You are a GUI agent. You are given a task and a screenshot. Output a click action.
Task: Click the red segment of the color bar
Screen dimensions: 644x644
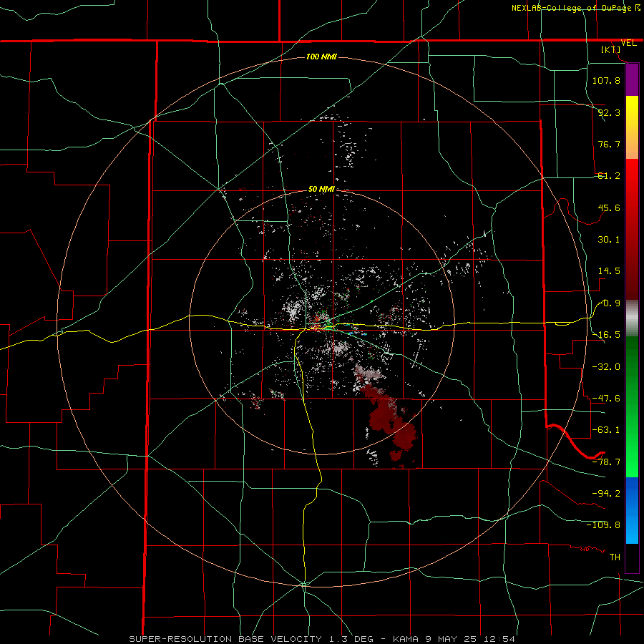[x=632, y=229]
